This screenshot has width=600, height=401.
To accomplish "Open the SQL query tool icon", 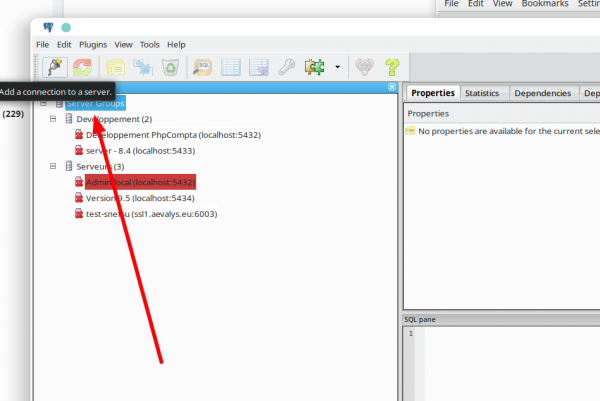I will 203,67.
